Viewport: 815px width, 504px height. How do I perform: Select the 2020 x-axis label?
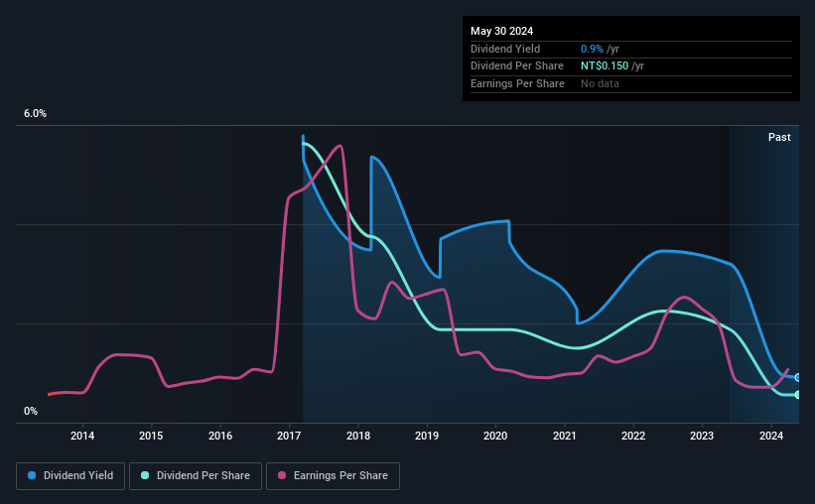495,436
